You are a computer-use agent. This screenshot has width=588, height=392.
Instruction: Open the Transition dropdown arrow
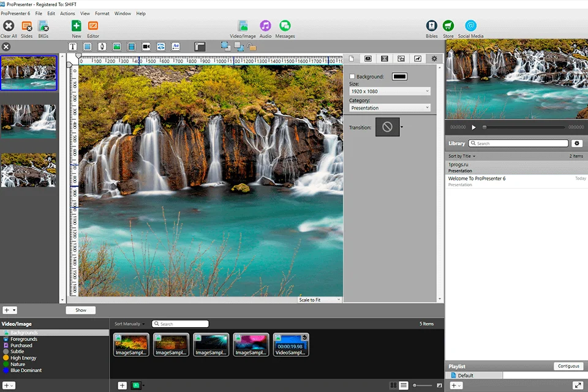point(402,127)
